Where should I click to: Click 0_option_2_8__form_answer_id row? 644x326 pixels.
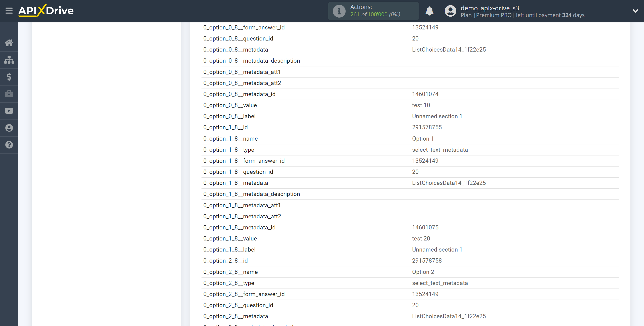coord(410,294)
